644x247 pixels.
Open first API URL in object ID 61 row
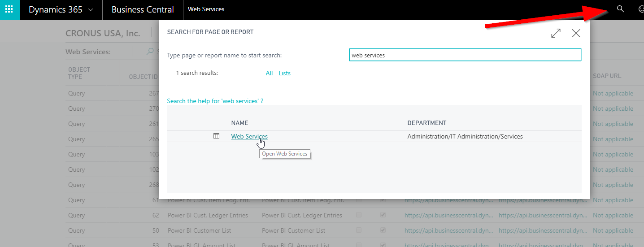[449, 200]
